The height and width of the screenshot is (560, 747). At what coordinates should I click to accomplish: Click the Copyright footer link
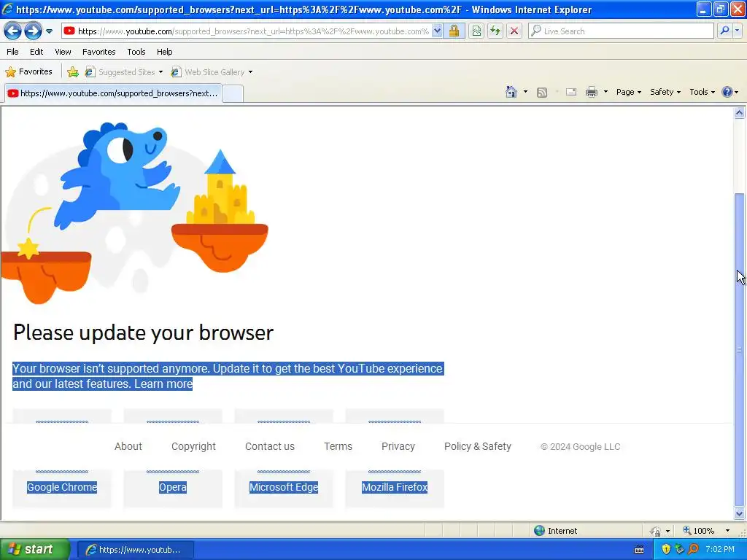[193, 446]
